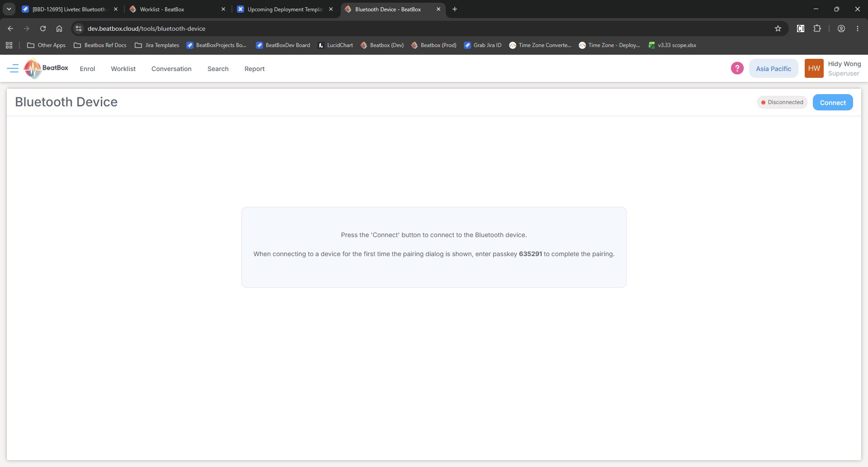Open the Worklist menu

tap(123, 69)
